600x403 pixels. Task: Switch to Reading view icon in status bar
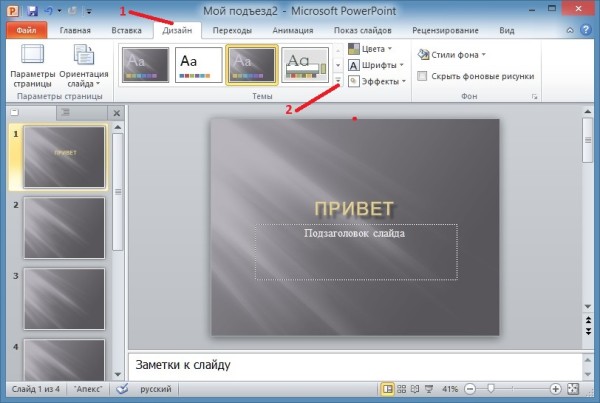[x=415, y=389]
